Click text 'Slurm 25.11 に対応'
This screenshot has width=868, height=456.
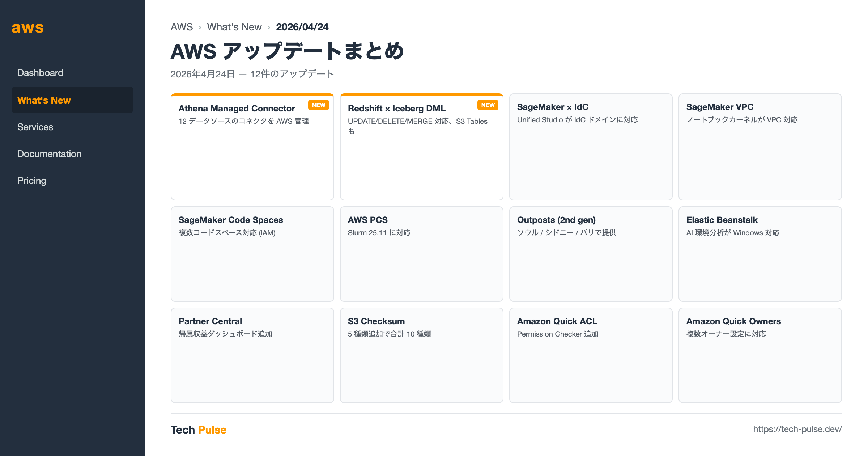pyautogui.click(x=379, y=233)
